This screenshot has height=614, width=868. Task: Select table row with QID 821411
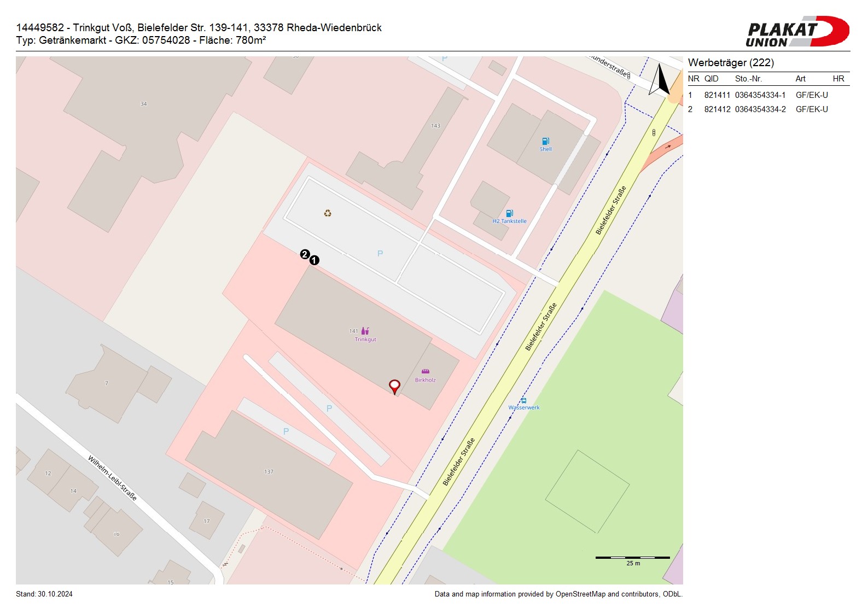[x=768, y=95]
